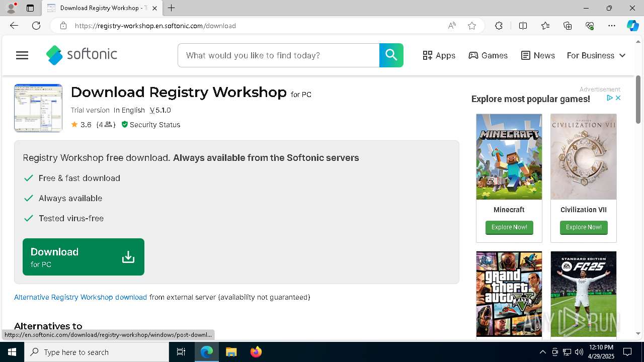
Task: Show hidden system tray icons
Action: (x=542, y=352)
